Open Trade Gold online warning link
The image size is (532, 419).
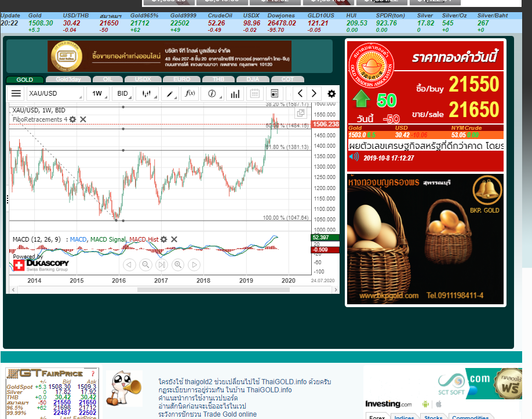tap(207, 414)
